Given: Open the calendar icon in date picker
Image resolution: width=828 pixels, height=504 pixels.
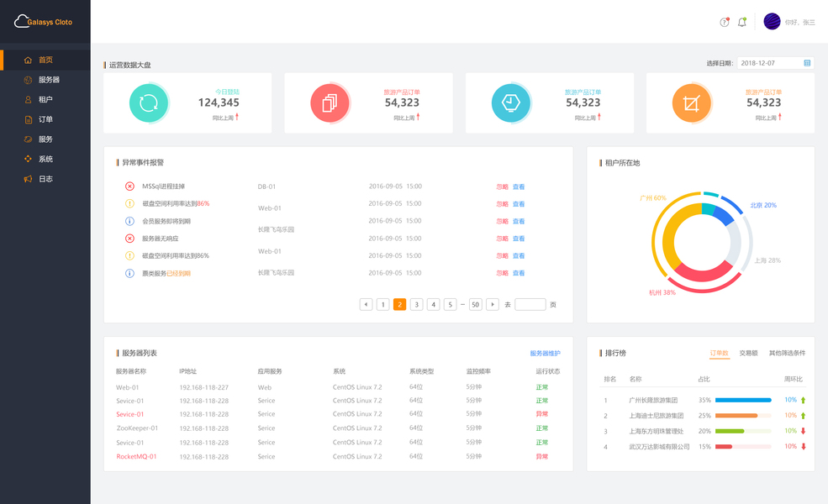Looking at the screenshot, I should [x=807, y=63].
